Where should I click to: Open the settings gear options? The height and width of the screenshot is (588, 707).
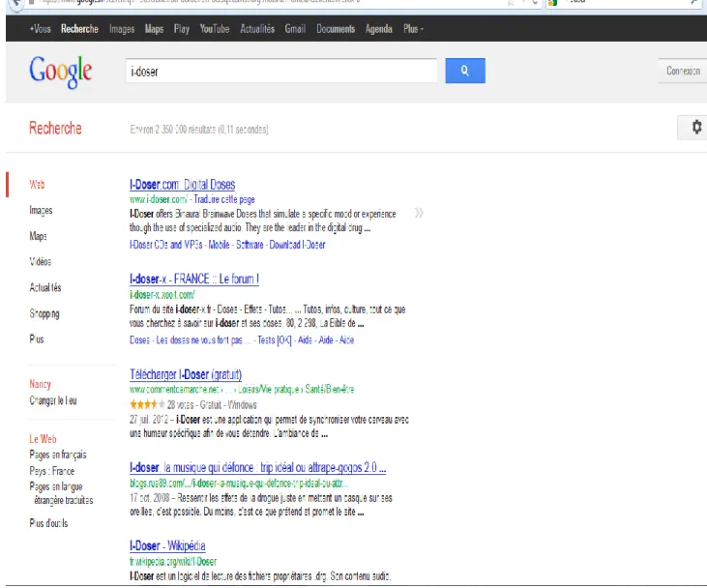point(695,128)
